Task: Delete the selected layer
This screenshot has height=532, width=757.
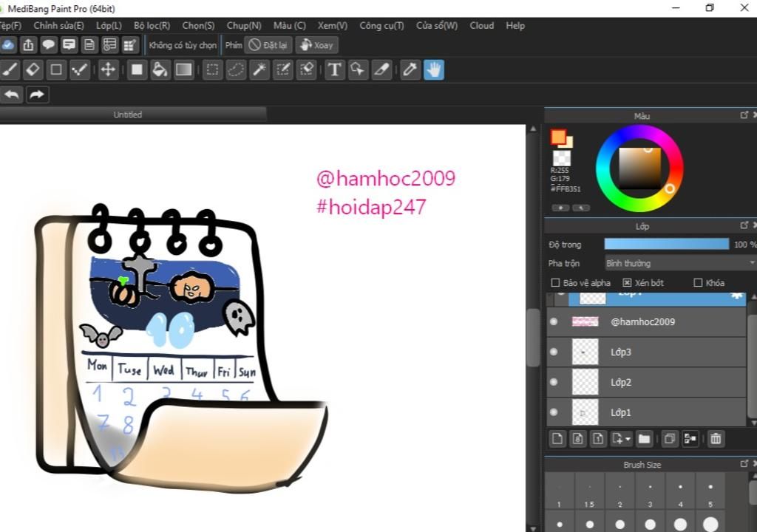Action: (x=716, y=439)
